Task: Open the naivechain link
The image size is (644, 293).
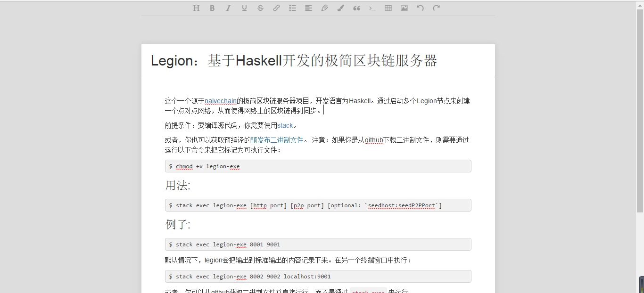Action: pyautogui.click(x=220, y=101)
